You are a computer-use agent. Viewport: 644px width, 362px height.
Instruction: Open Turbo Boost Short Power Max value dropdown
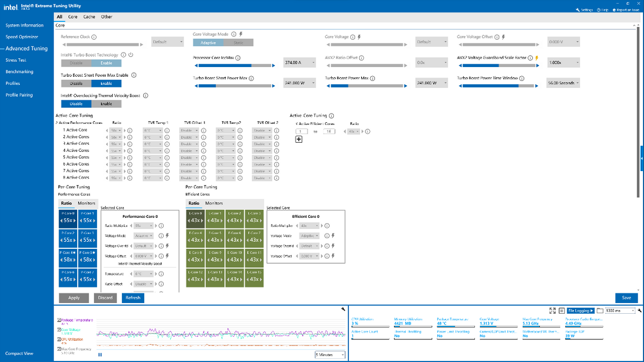pyautogui.click(x=299, y=83)
